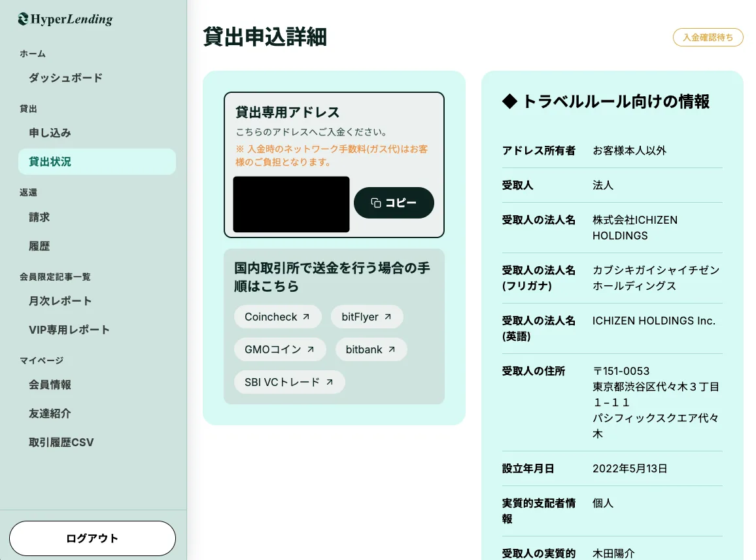Click the 〒151-0053 postal code

tap(621, 371)
